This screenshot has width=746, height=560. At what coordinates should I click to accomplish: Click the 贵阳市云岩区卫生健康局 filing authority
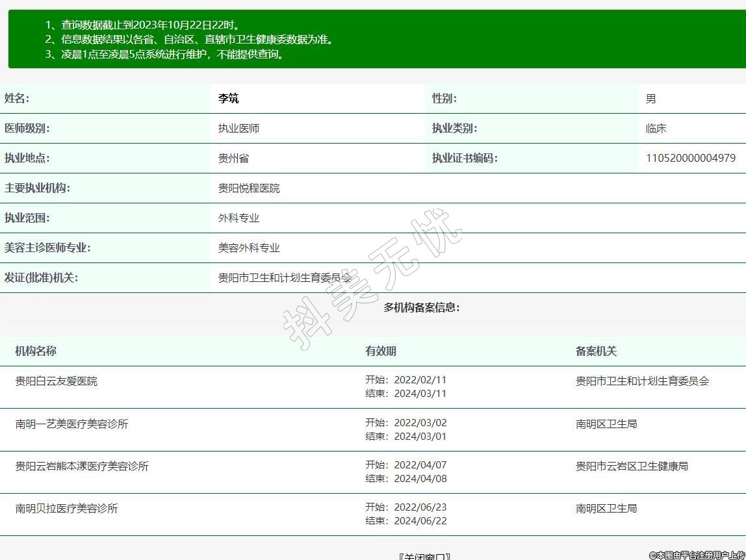[x=632, y=466]
